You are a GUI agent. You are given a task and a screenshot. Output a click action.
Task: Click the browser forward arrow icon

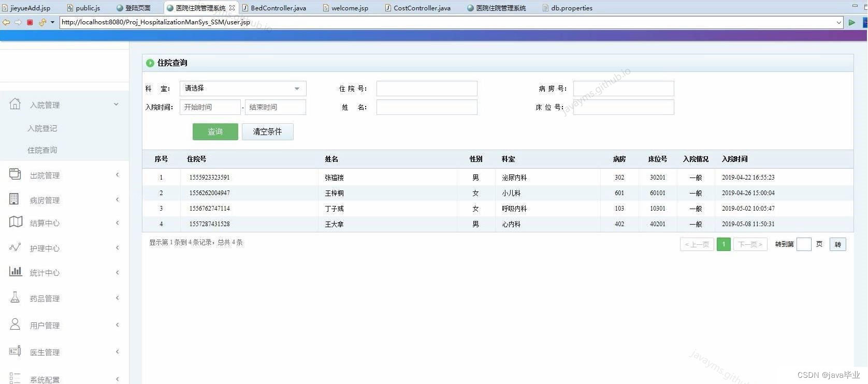pos(18,22)
